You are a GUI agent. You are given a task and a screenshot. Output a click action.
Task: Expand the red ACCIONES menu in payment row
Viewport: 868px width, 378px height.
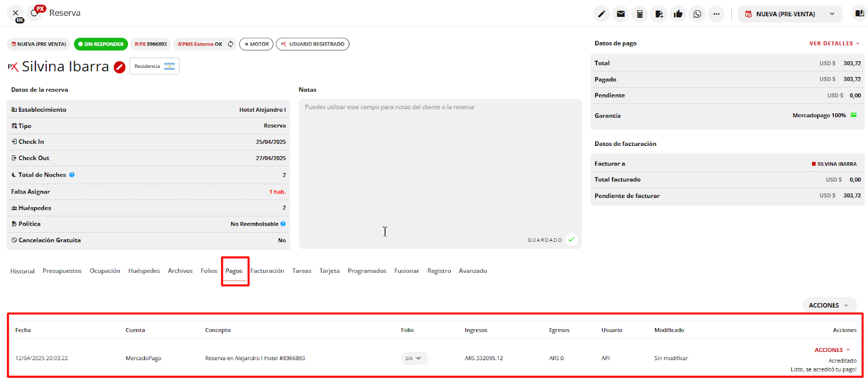832,350
